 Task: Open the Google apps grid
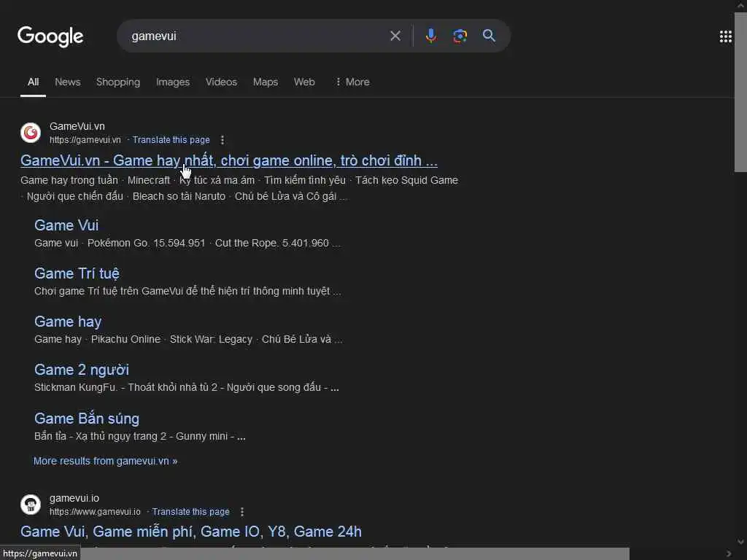tap(725, 36)
